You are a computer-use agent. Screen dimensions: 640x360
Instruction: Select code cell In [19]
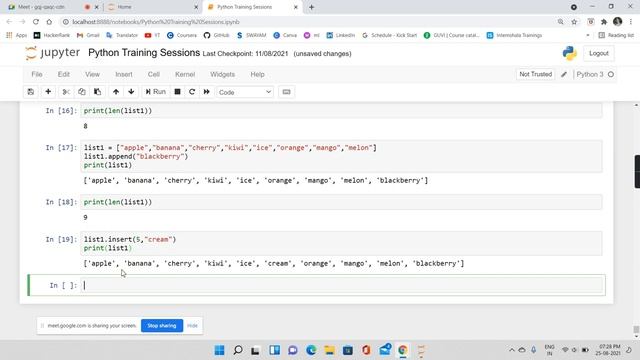click(x=342, y=244)
